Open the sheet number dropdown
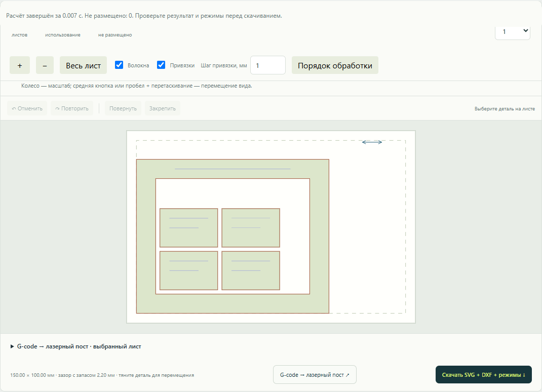 [513, 32]
